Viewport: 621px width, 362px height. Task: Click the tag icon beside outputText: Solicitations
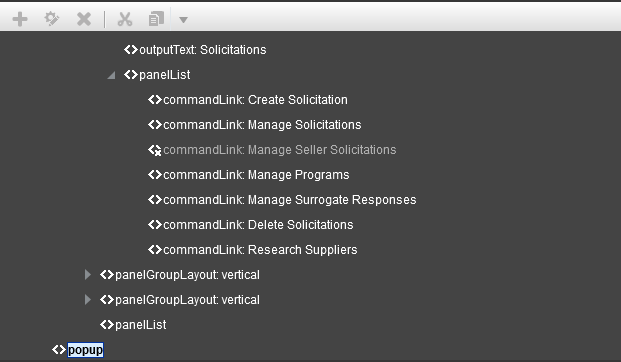(x=131, y=50)
